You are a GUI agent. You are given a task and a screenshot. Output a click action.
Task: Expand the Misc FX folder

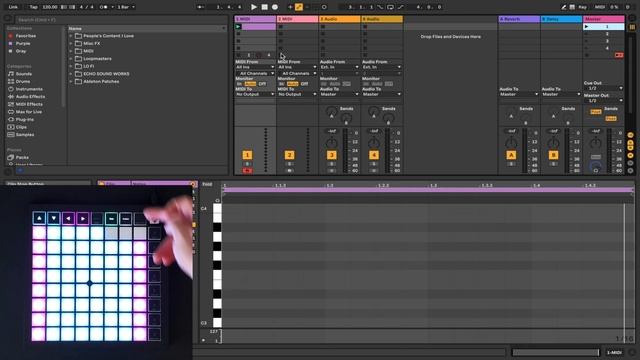click(x=71, y=43)
